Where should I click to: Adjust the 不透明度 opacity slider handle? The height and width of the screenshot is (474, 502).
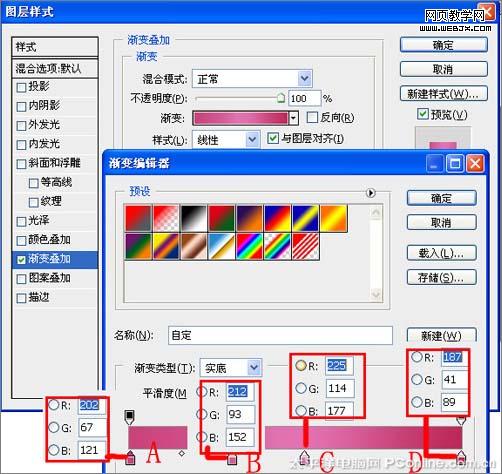[x=281, y=98]
